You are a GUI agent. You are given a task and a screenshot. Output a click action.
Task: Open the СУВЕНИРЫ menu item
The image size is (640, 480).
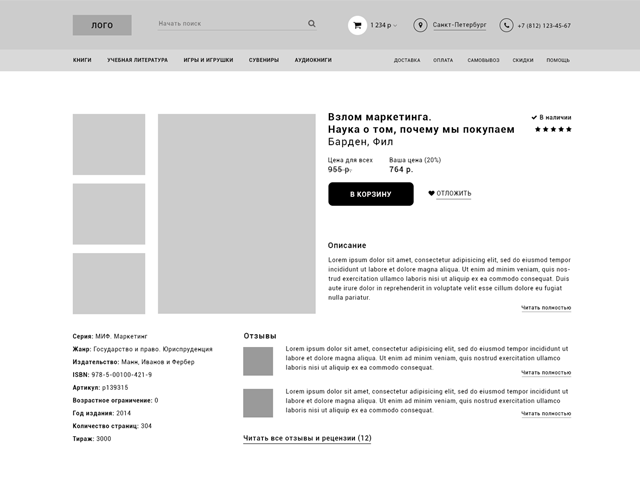pos(264,60)
